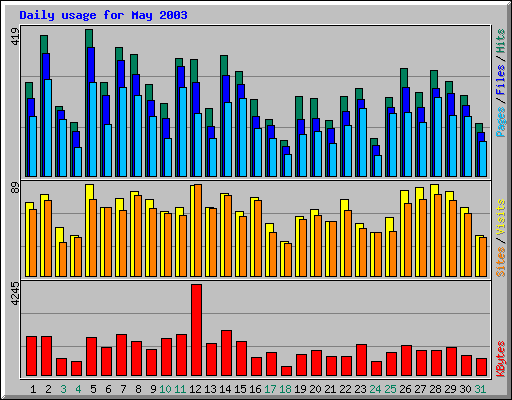Click green day 24 on the x-axis

(x=375, y=389)
